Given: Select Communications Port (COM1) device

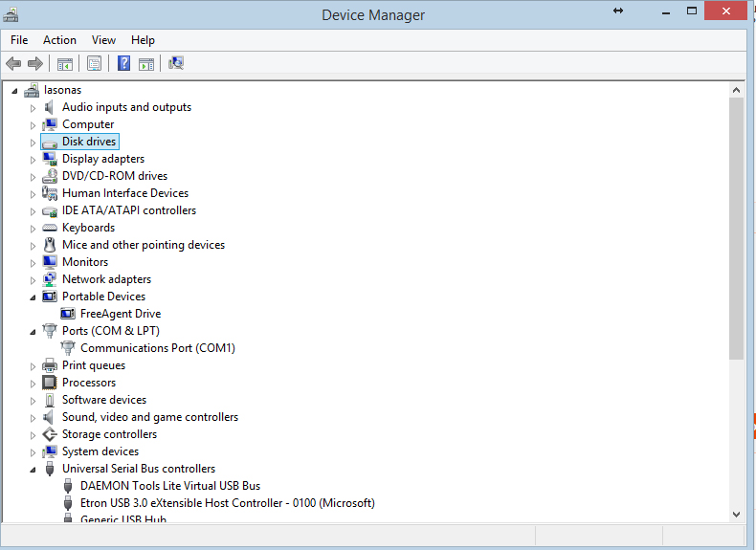Looking at the screenshot, I should (157, 348).
